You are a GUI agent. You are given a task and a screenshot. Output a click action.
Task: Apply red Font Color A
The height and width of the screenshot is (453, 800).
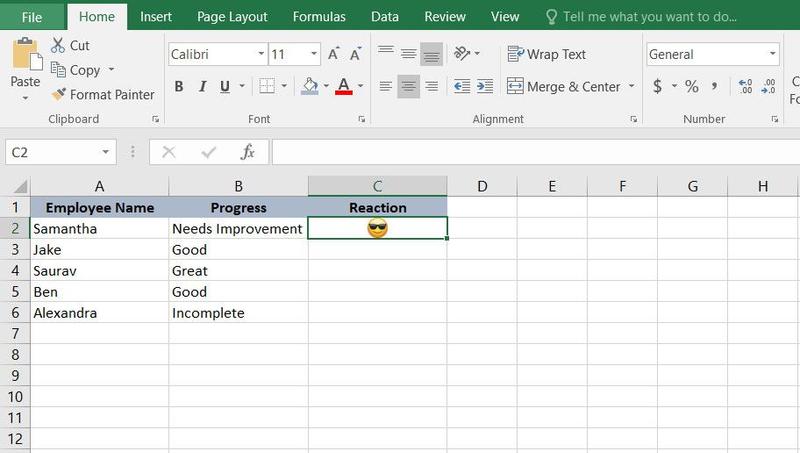click(x=344, y=86)
